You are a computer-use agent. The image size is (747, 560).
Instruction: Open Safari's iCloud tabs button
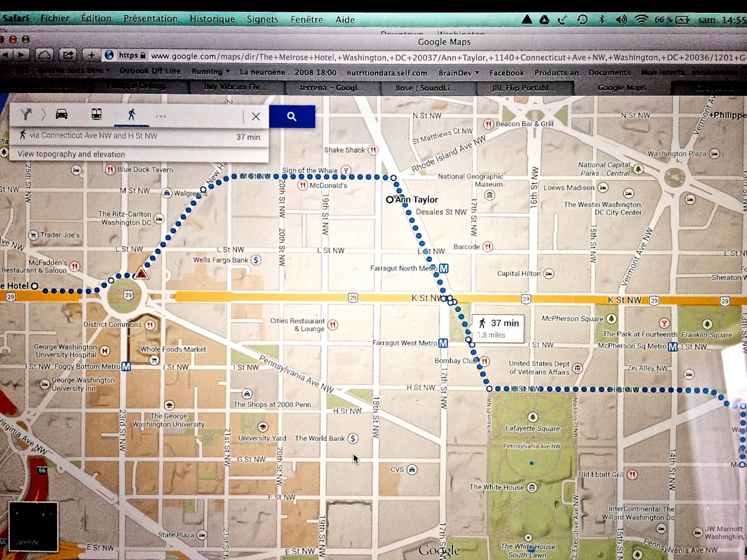44,55
